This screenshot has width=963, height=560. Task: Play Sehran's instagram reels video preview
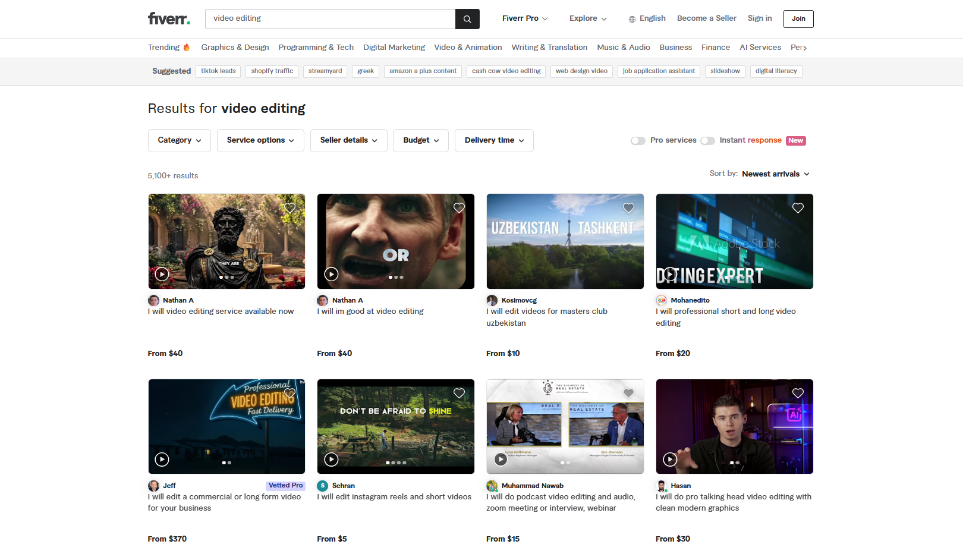[331, 460]
